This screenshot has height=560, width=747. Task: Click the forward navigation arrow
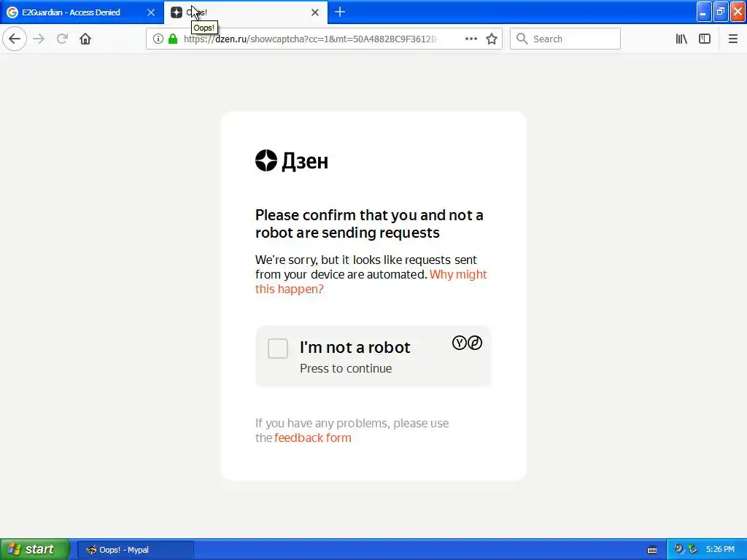coord(39,39)
